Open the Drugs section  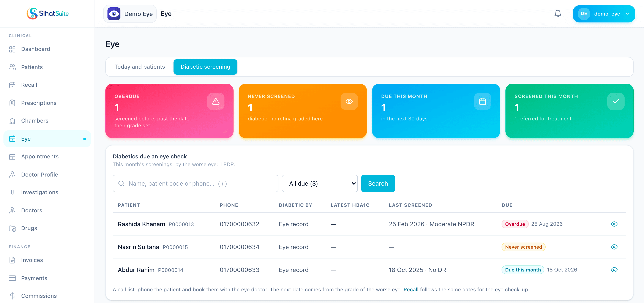(47, 228)
